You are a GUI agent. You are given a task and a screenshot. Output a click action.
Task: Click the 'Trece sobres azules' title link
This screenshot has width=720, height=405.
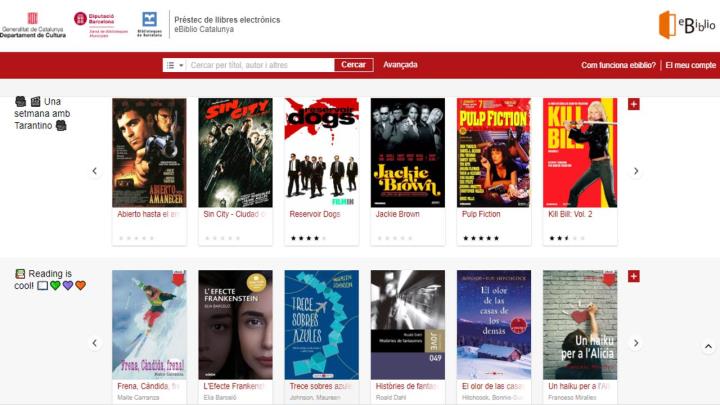pyautogui.click(x=320, y=386)
